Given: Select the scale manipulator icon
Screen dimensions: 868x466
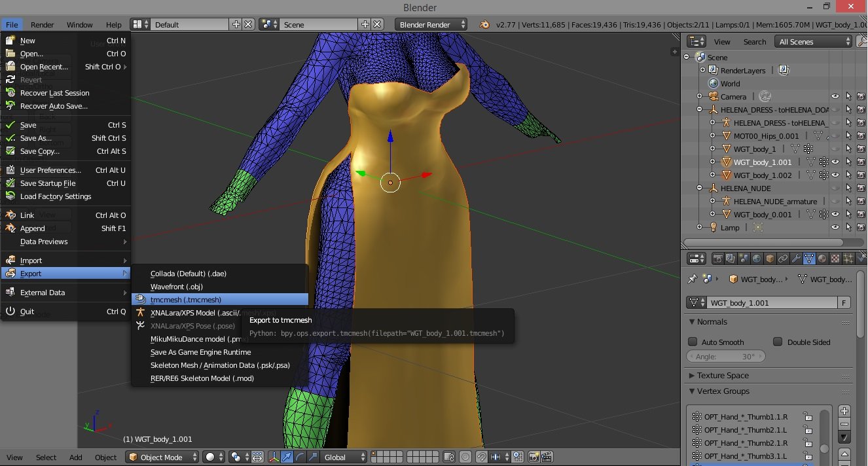Looking at the screenshot, I should pyautogui.click(x=312, y=457).
